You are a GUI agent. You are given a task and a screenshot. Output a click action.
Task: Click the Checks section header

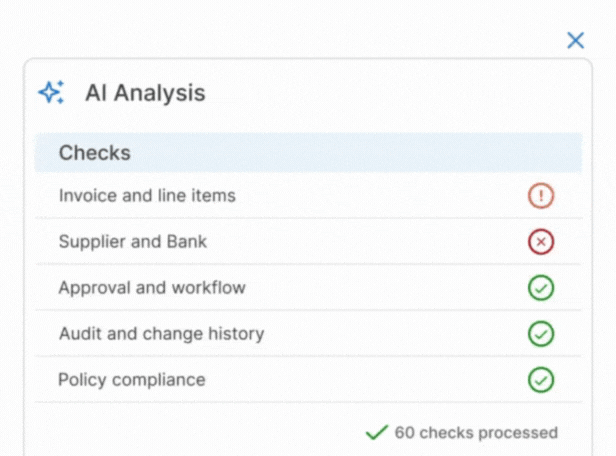pyautogui.click(x=95, y=153)
